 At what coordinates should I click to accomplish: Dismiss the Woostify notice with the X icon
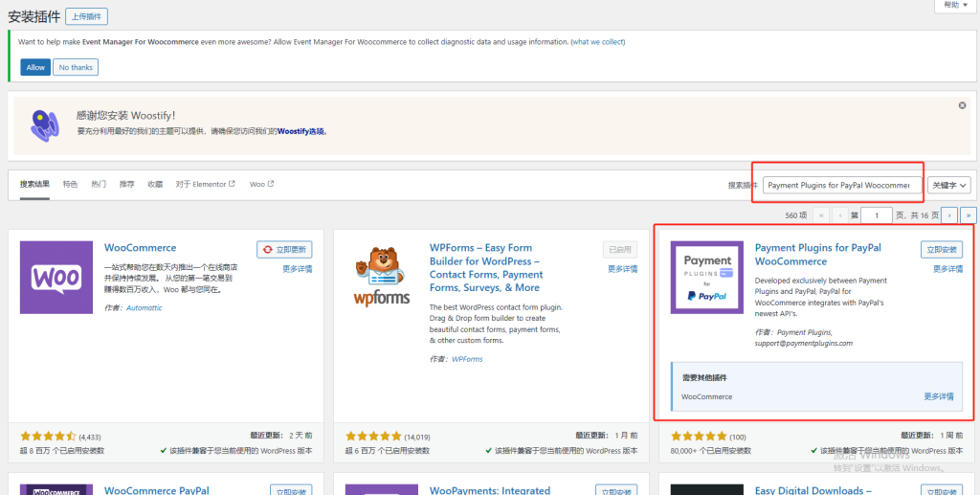click(962, 106)
